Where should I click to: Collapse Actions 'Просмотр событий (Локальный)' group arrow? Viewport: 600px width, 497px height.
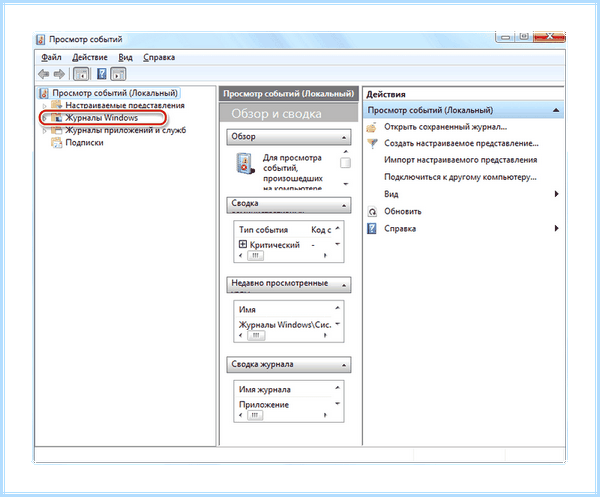tap(556, 111)
